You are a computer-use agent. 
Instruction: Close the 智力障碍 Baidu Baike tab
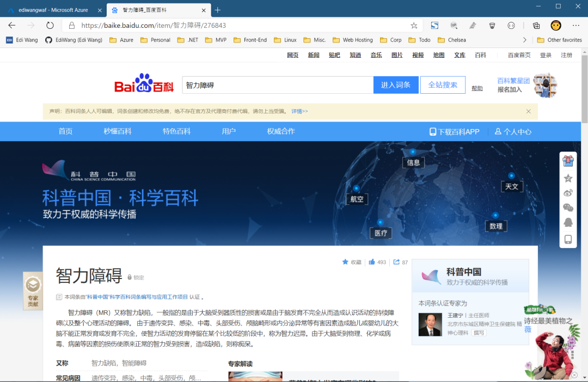204,10
